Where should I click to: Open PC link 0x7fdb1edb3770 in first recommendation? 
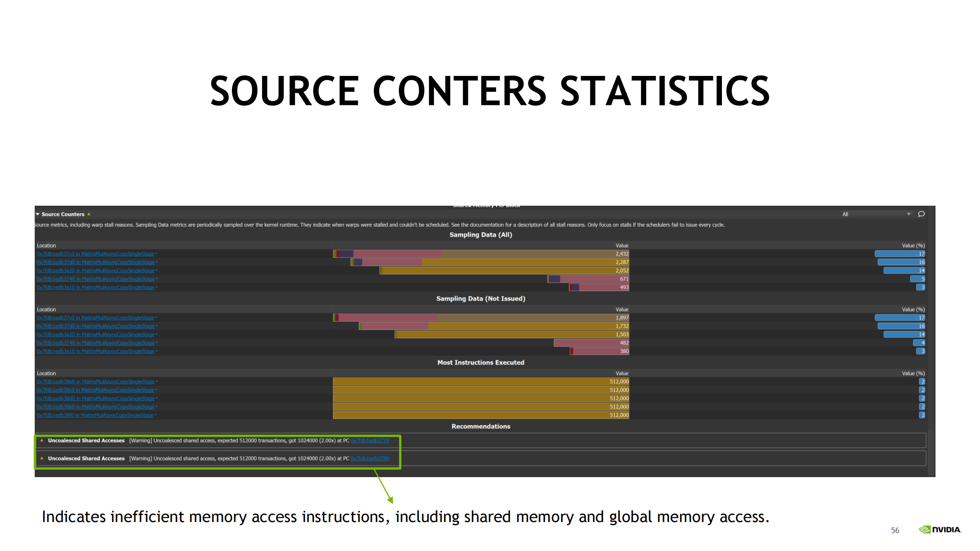370,440
